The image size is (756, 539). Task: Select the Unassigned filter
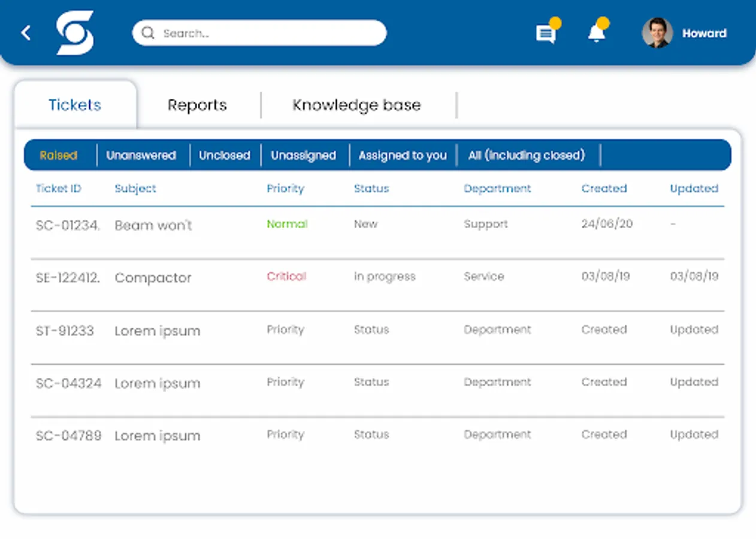[303, 156]
